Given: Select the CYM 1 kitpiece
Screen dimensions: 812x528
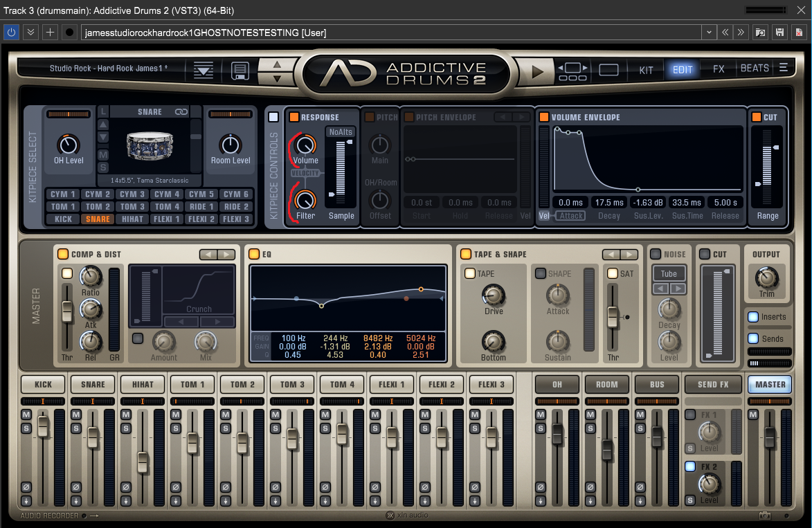Looking at the screenshot, I should [x=63, y=194].
